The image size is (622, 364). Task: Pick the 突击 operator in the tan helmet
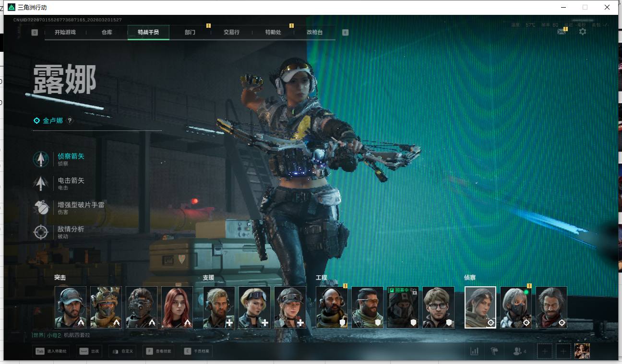(x=106, y=307)
